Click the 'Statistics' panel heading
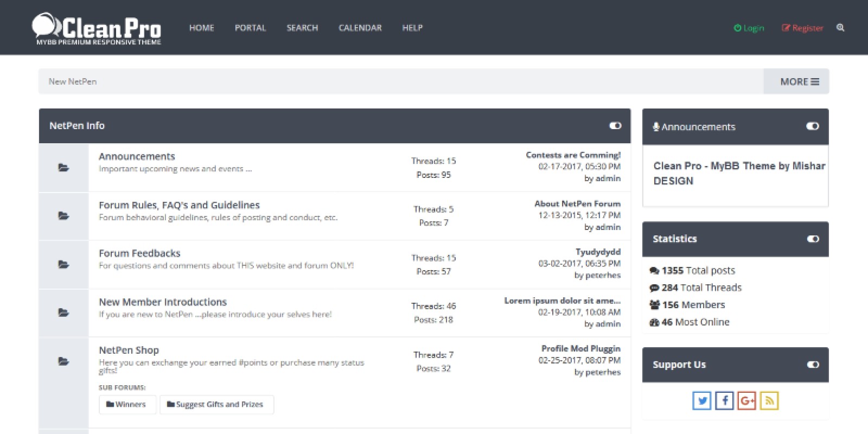Screen dimensions: 868x434 tap(674, 239)
